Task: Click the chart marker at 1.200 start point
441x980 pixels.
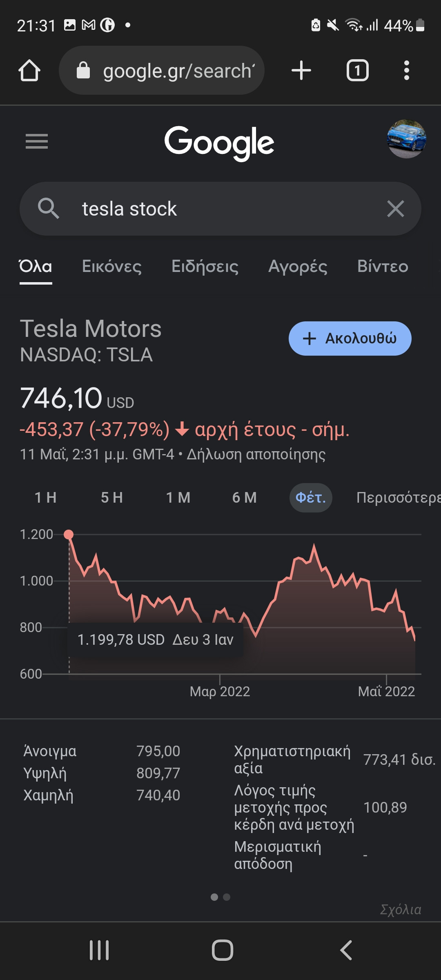Action: (69, 534)
